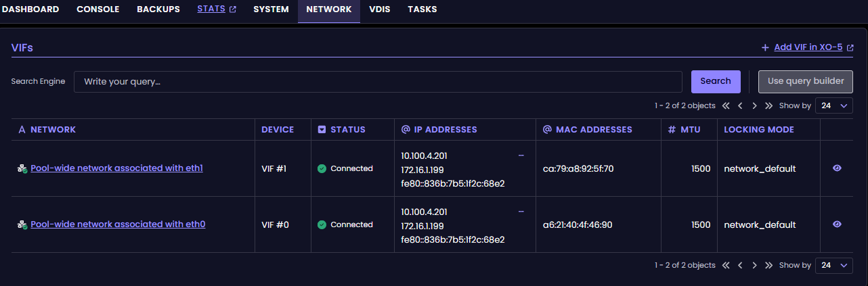Image resolution: width=868 pixels, height=286 pixels.
Task: Collapse the IP addresses list for VIF #0
Action: tap(521, 212)
